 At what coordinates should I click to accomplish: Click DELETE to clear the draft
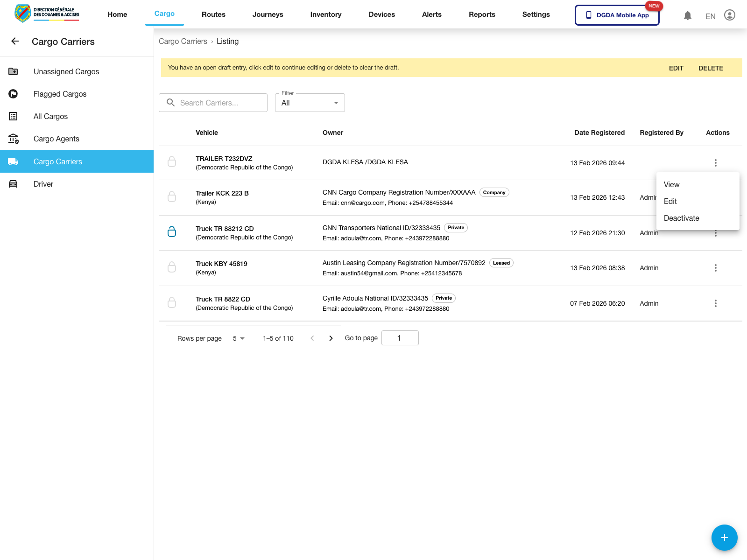(710, 68)
